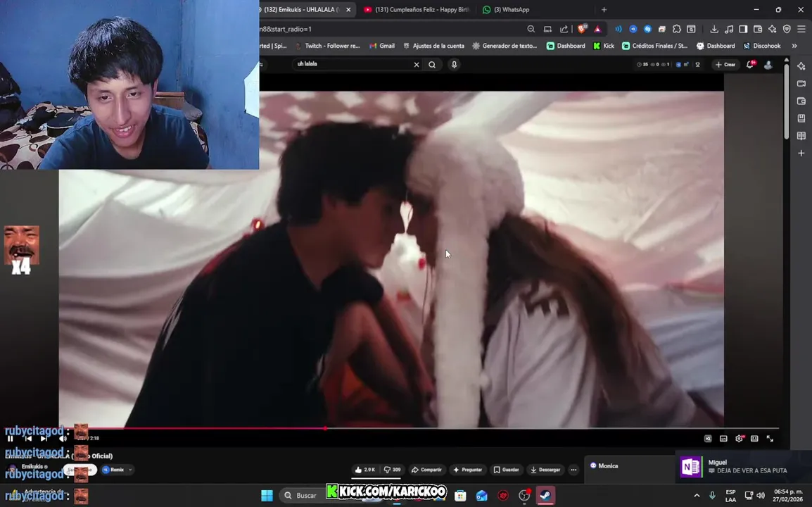The width and height of the screenshot is (812, 507).
Task: Open Dashboard bookmark with teal icon
Action: click(x=566, y=46)
